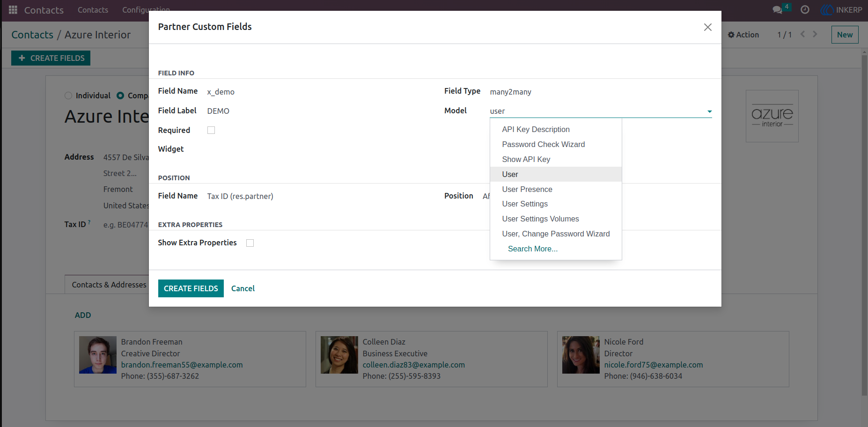
Task: Select User Presence model option
Action: click(x=556, y=189)
